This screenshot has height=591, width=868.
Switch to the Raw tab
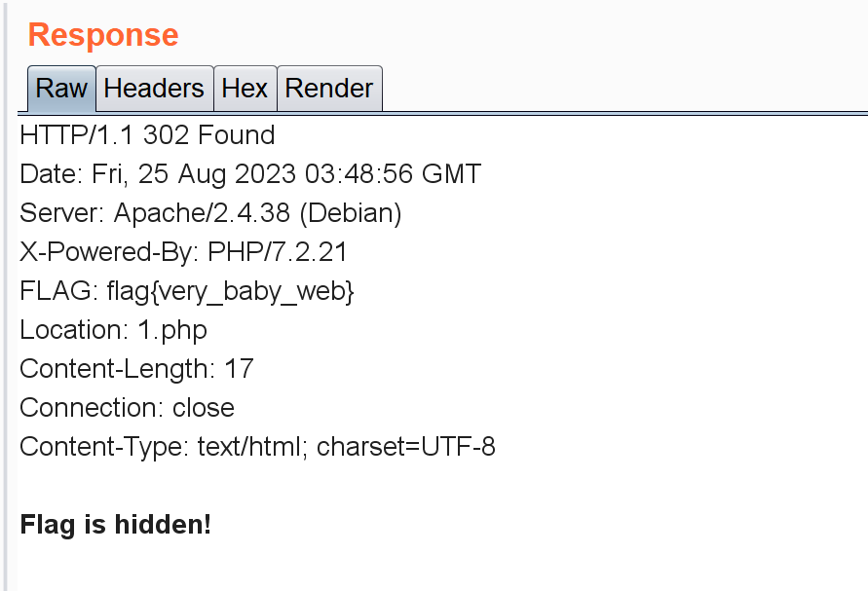pyautogui.click(x=61, y=89)
